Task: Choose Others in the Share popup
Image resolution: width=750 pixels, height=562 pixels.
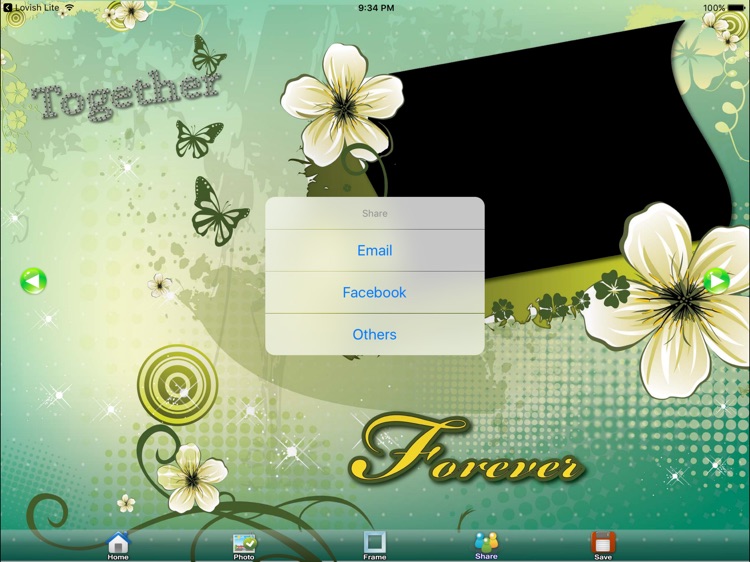Action: click(375, 334)
